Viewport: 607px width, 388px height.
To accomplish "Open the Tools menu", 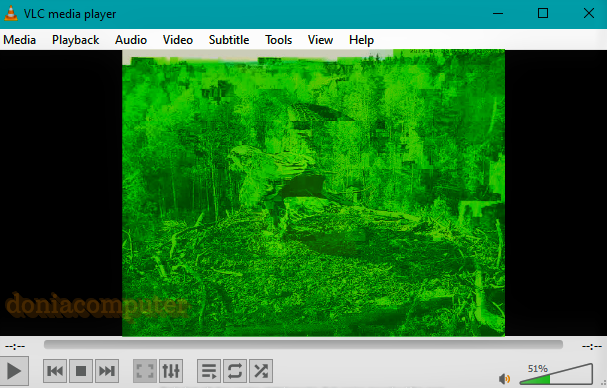I will pos(278,40).
